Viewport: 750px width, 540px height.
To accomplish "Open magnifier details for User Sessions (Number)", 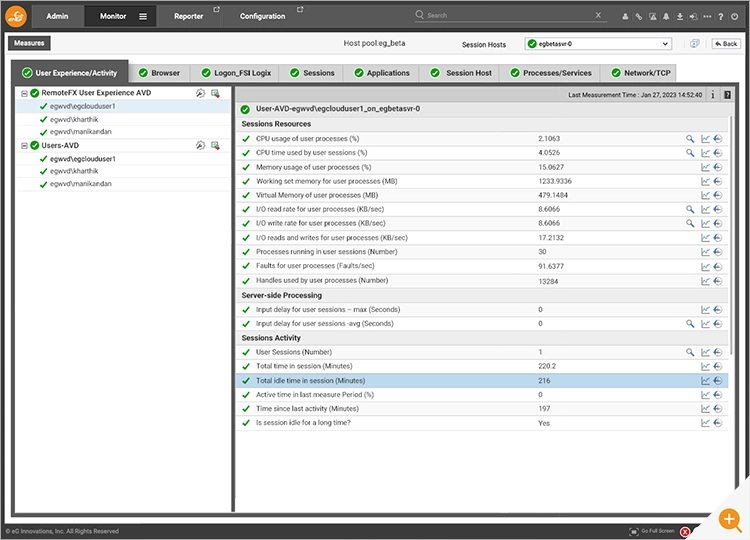I will pyautogui.click(x=690, y=352).
